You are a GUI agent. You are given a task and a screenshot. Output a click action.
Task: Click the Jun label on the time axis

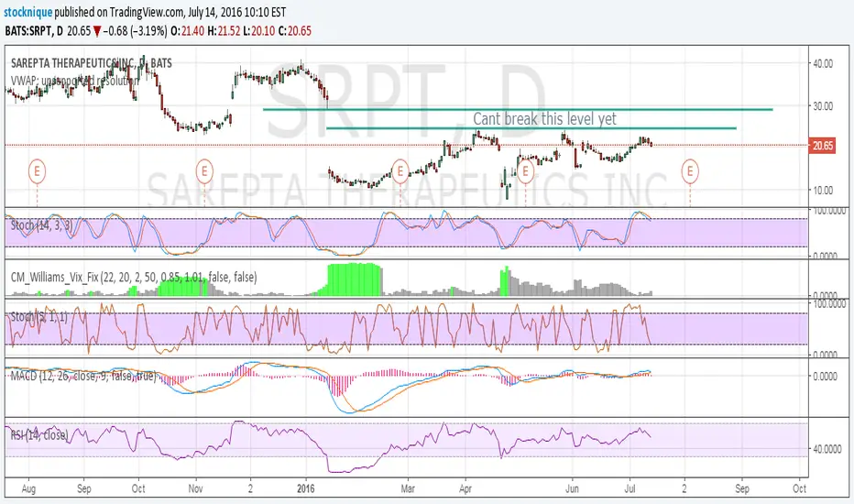572,488
